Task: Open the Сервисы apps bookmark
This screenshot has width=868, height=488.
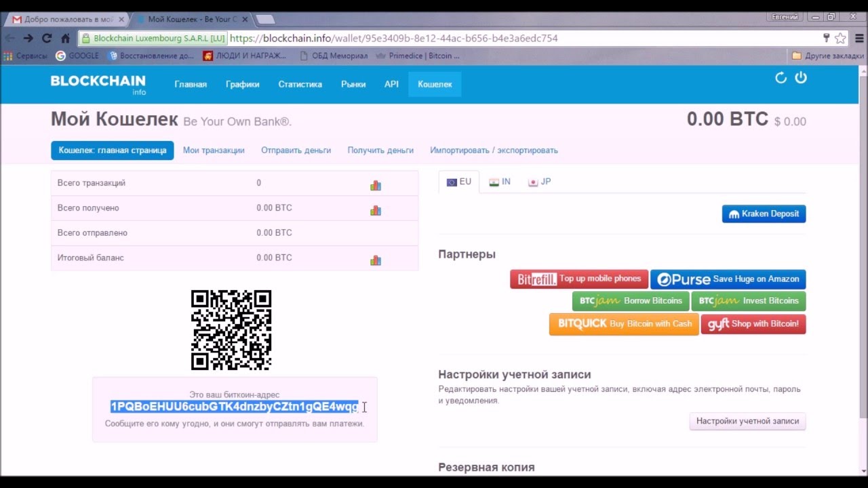Action: (x=25, y=56)
